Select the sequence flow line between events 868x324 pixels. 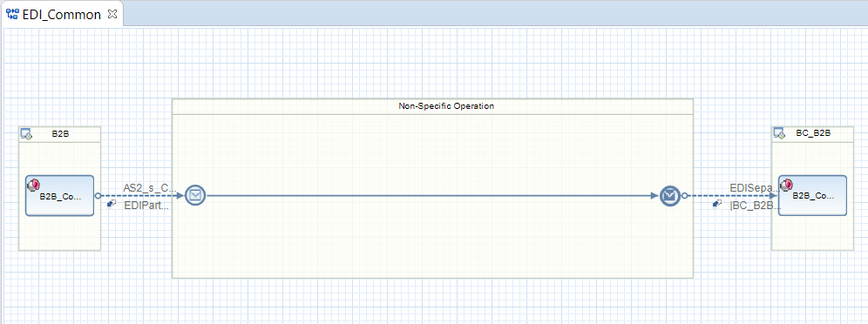pos(432,195)
